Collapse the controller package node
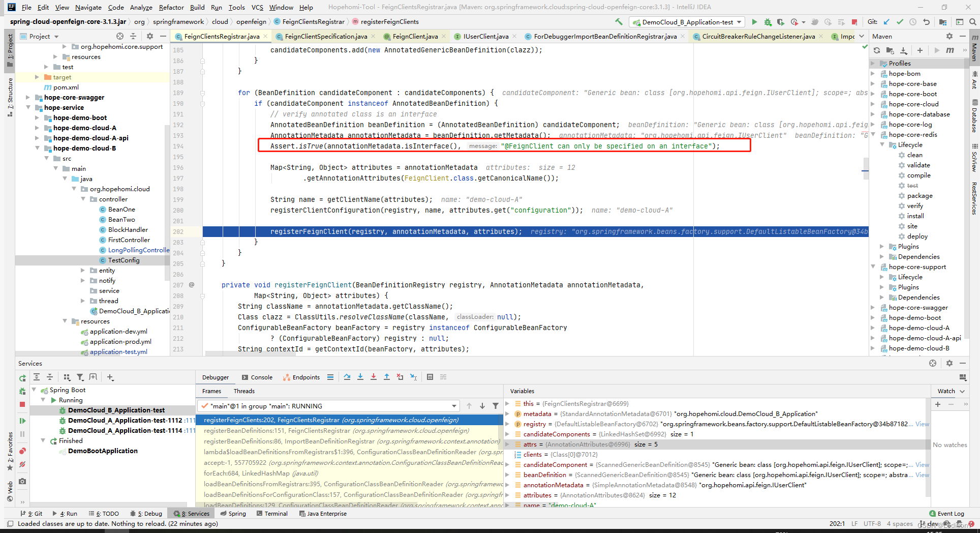The width and height of the screenshot is (980, 533). coord(83,199)
